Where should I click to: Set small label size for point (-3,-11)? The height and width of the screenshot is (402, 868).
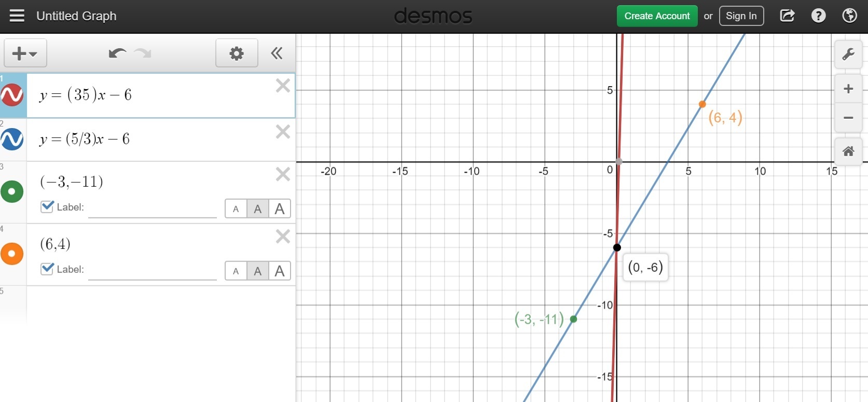coord(236,209)
